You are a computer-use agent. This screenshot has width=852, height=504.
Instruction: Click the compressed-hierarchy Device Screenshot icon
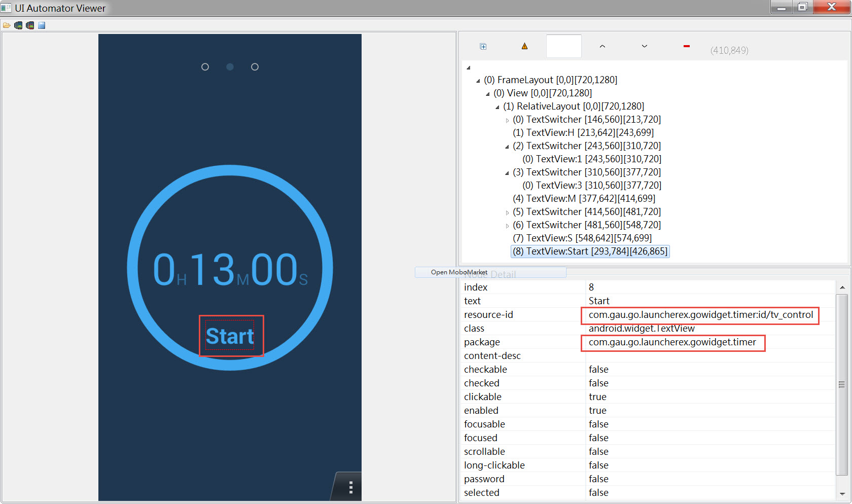pyautogui.click(x=30, y=25)
